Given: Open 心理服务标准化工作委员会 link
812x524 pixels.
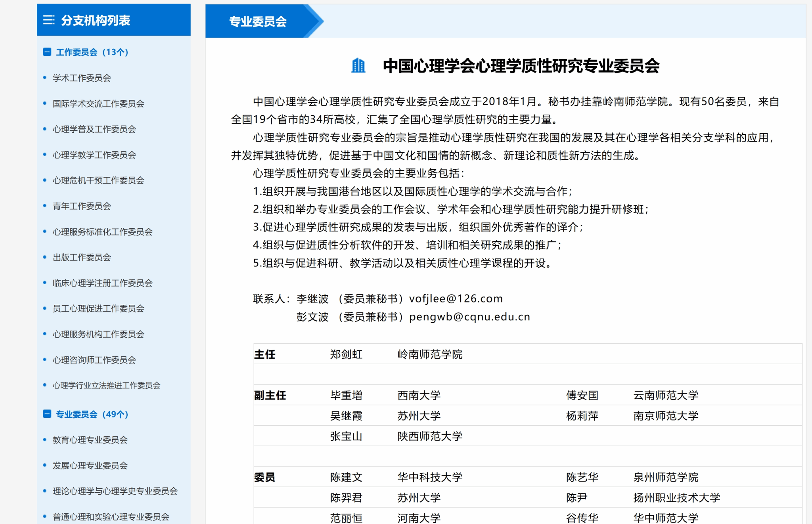Looking at the screenshot, I should 103,231.
